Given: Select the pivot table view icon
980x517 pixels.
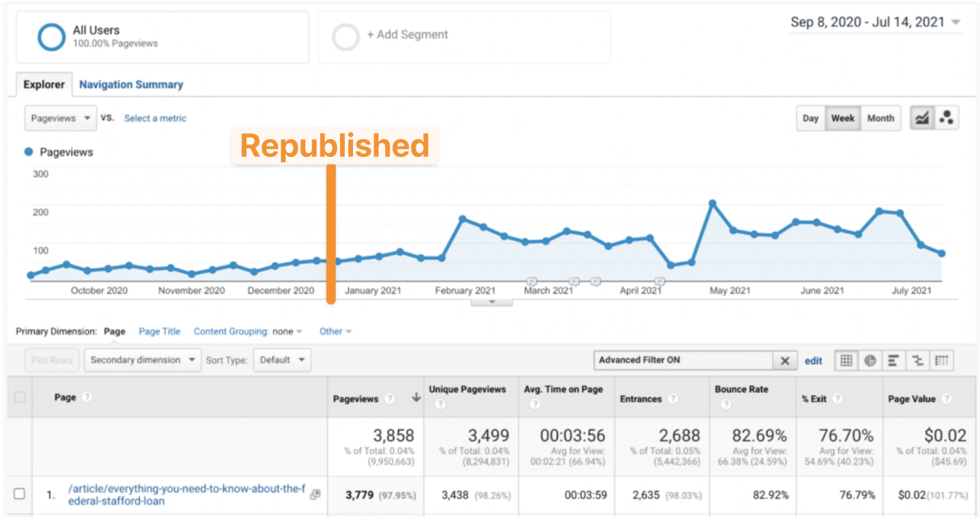Looking at the screenshot, I should click(x=941, y=361).
